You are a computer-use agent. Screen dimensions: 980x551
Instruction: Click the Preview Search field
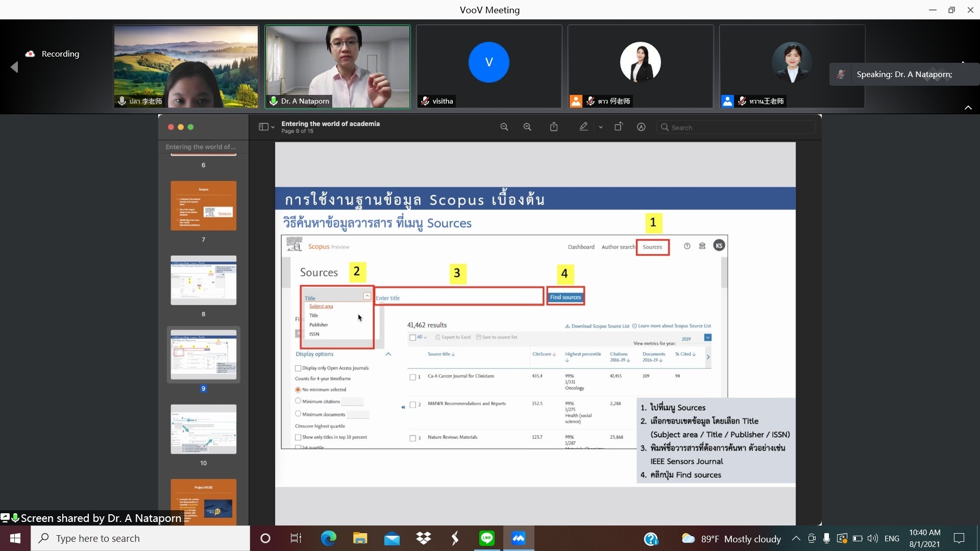coord(736,127)
